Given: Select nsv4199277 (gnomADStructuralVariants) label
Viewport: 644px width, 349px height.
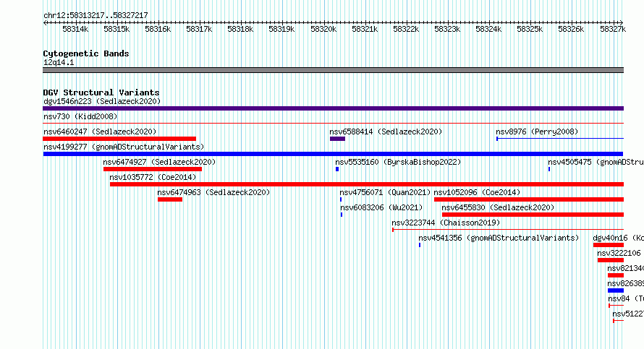Looking at the screenshot, I should [124, 147].
